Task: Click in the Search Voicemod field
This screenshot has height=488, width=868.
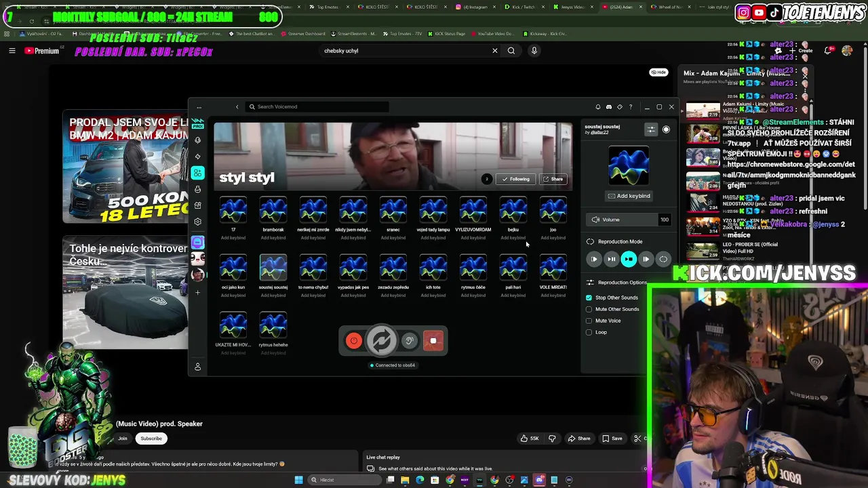Action: coord(319,107)
